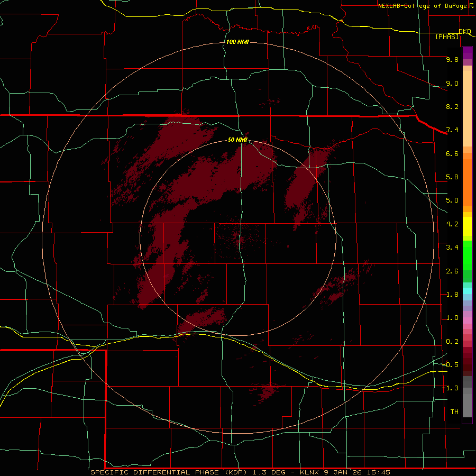476x476 pixels.
Task: Click the 9.8 scale value
Action: point(452,59)
